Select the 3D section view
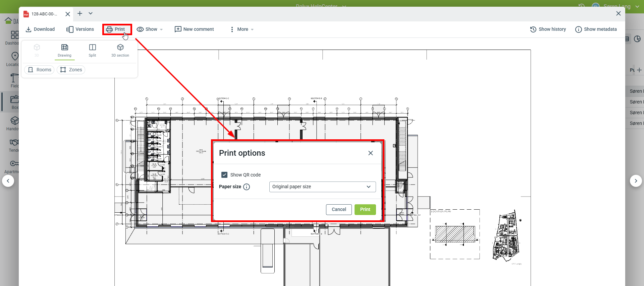The width and height of the screenshot is (644, 286). [x=120, y=50]
